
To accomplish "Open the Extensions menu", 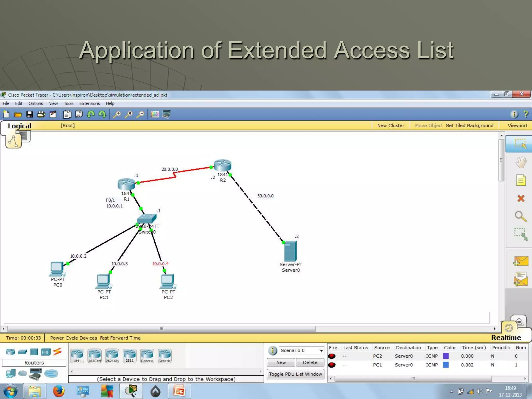I will pos(89,103).
